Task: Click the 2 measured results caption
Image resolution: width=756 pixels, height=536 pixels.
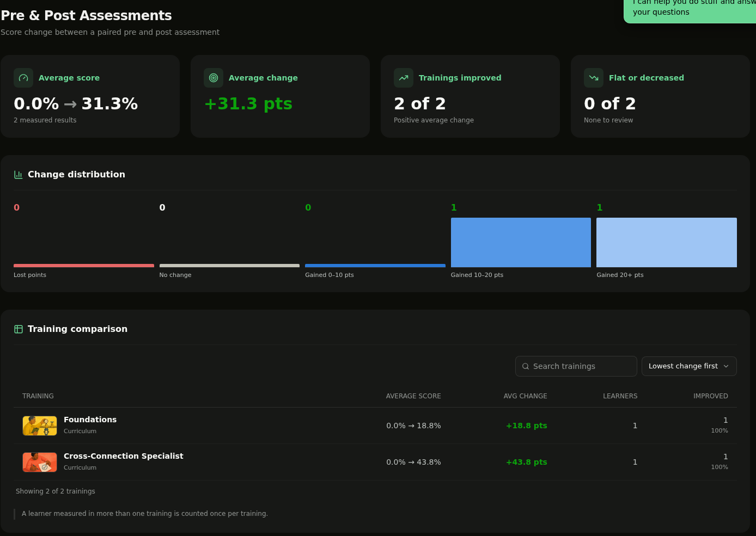Action: tap(45, 120)
